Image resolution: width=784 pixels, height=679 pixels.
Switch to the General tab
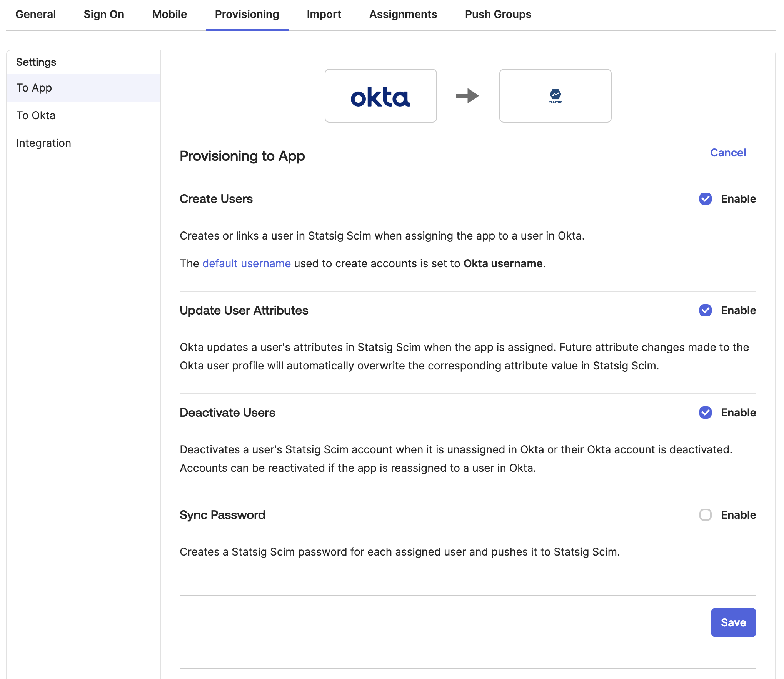[35, 14]
